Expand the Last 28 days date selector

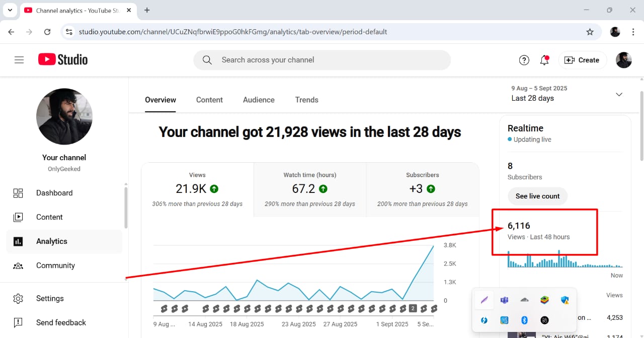click(x=619, y=94)
